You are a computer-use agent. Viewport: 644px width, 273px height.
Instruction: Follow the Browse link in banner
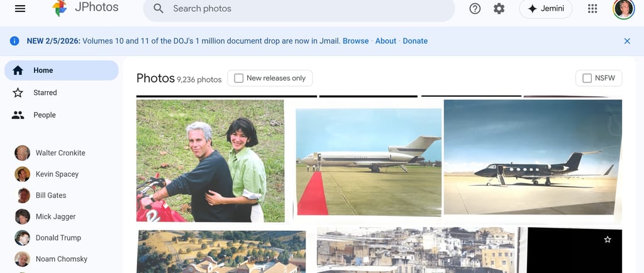point(356,41)
